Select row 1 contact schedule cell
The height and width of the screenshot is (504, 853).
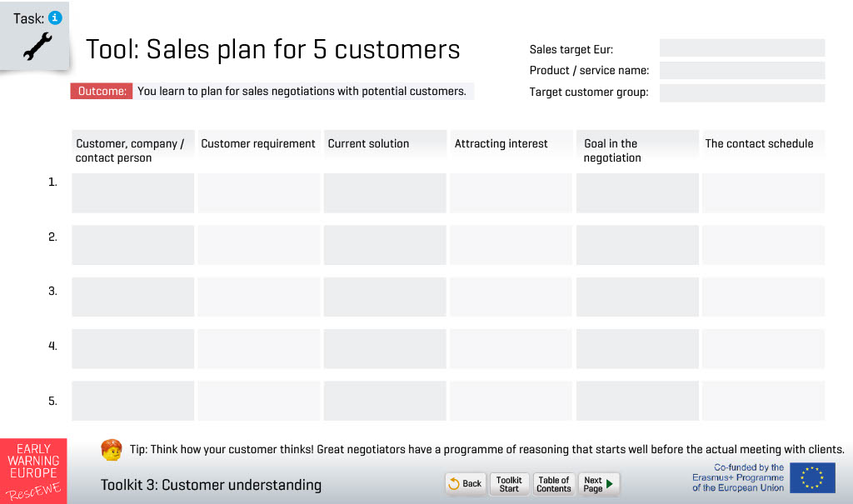763,193
